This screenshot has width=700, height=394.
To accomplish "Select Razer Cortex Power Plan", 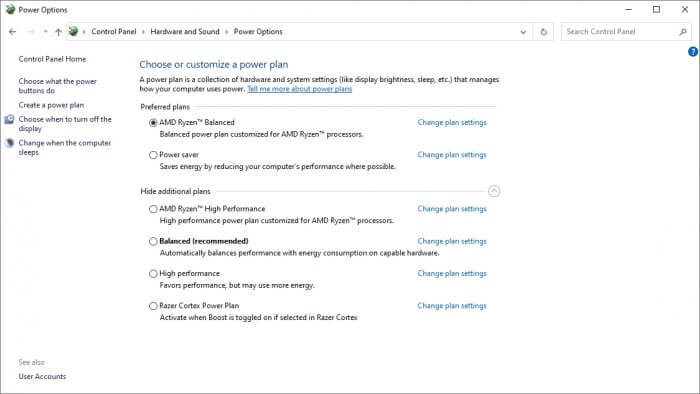I will tap(153, 306).
